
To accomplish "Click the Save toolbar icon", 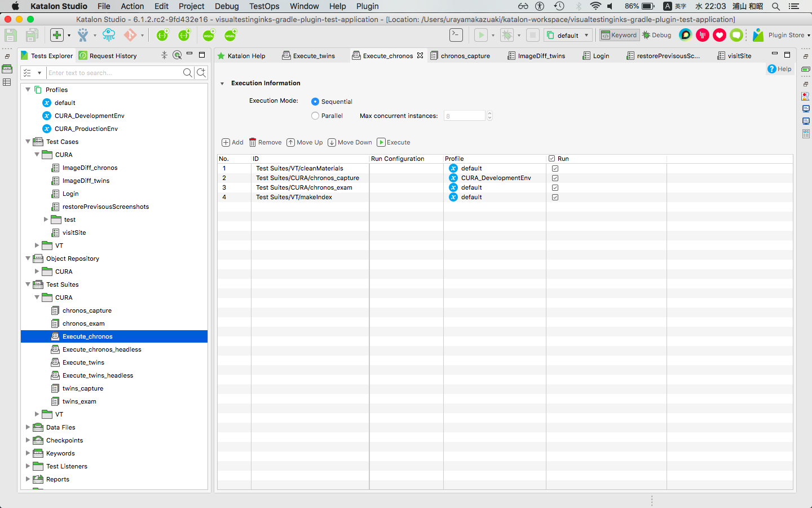I will (x=11, y=35).
